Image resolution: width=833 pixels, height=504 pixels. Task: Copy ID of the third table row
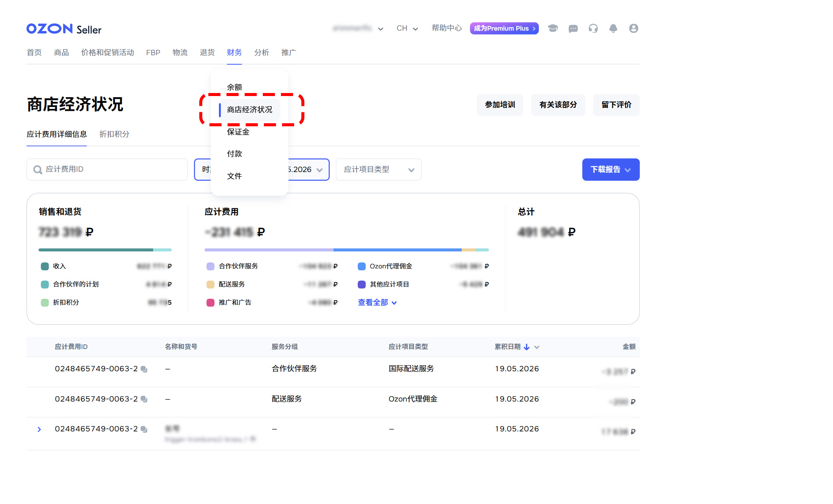pyautogui.click(x=144, y=429)
